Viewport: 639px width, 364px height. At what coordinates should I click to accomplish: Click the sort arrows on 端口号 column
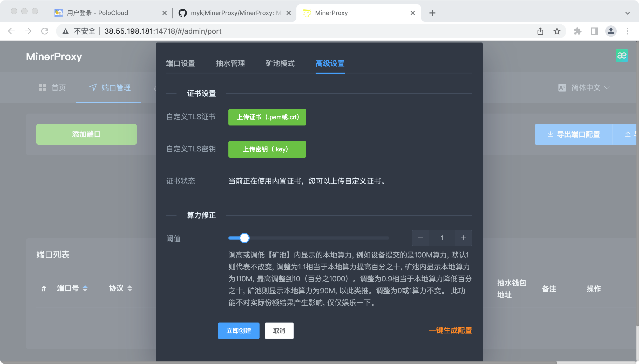[x=85, y=289]
